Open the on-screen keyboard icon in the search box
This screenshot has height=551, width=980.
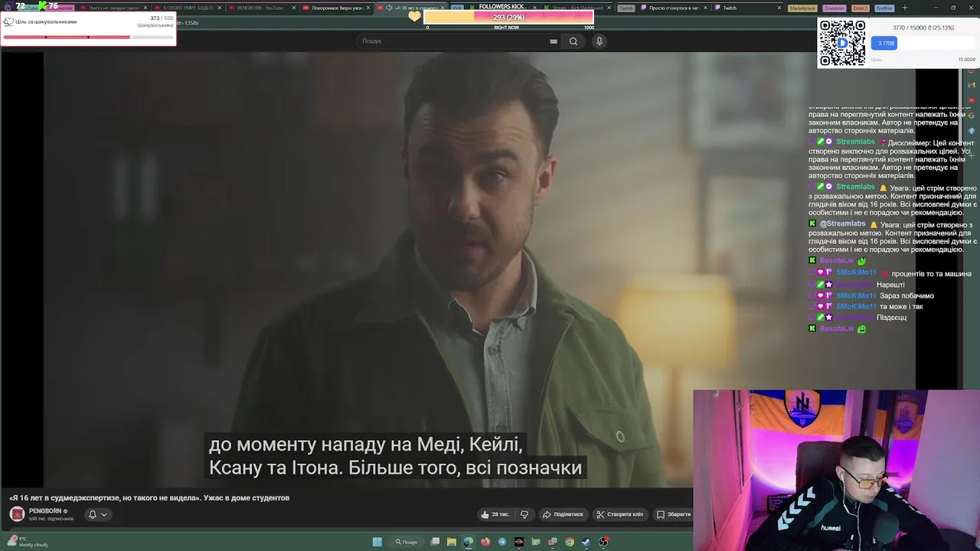pyautogui.click(x=554, y=41)
